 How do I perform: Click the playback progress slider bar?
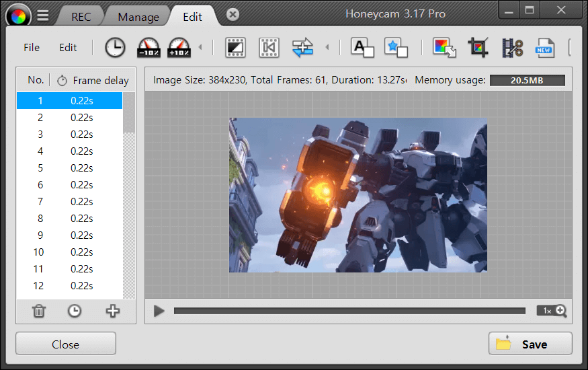[x=349, y=311]
